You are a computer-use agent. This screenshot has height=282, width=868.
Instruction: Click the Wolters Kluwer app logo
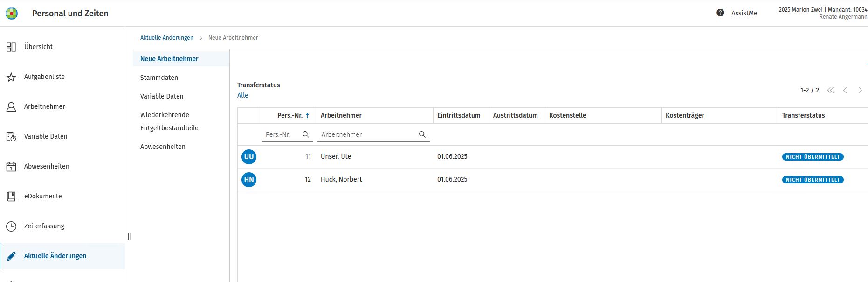tap(12, 14)
